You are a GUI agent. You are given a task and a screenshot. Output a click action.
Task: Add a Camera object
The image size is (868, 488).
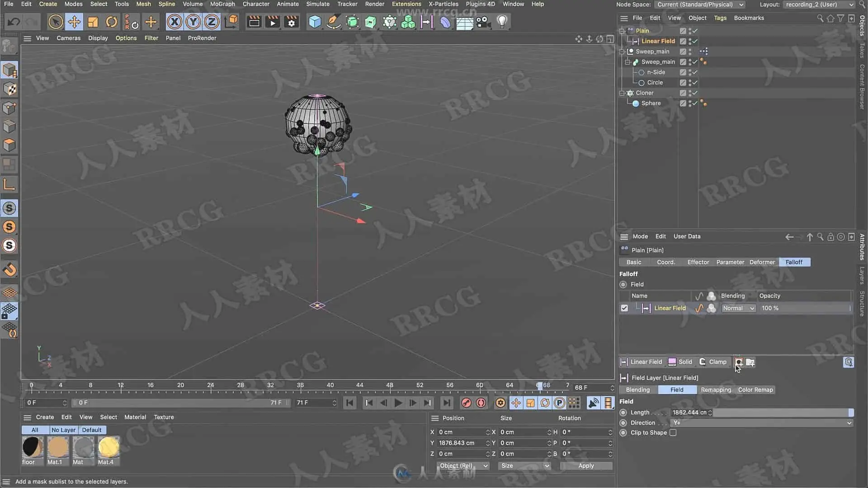(x=483, y=22)
